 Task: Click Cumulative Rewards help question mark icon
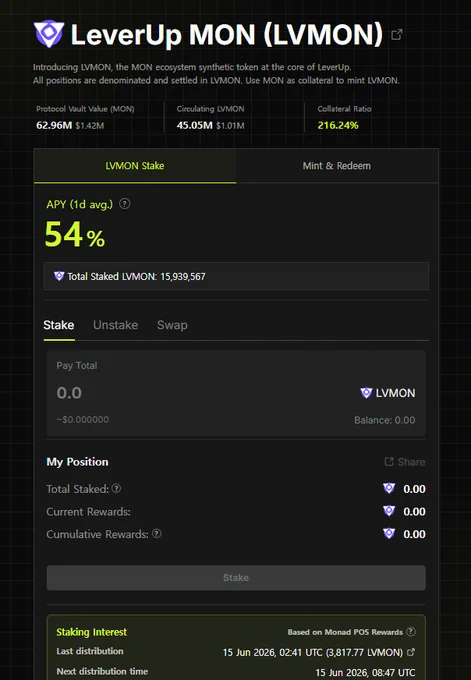pyautogui.click(x=157, y=533)
